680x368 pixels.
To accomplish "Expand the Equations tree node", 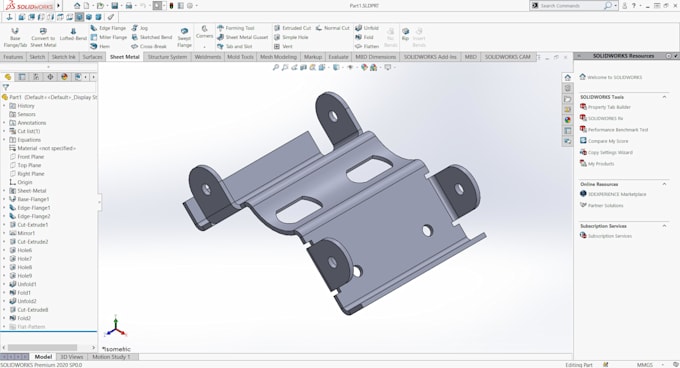I will pyautogui.click(x=5, y=140).
